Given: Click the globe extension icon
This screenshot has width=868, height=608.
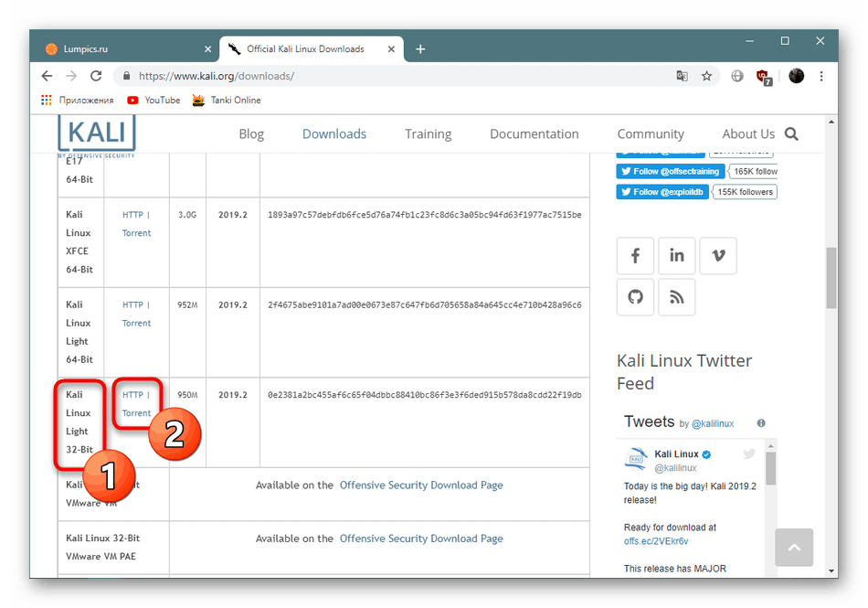Looking at the screenshot, I should click(x=736, y=76).
